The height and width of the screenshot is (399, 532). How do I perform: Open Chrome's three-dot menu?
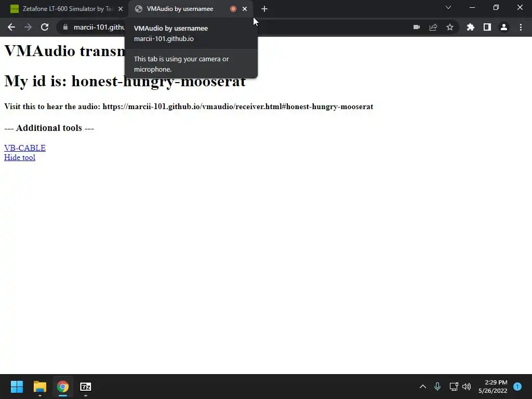(x=521, y=27)
